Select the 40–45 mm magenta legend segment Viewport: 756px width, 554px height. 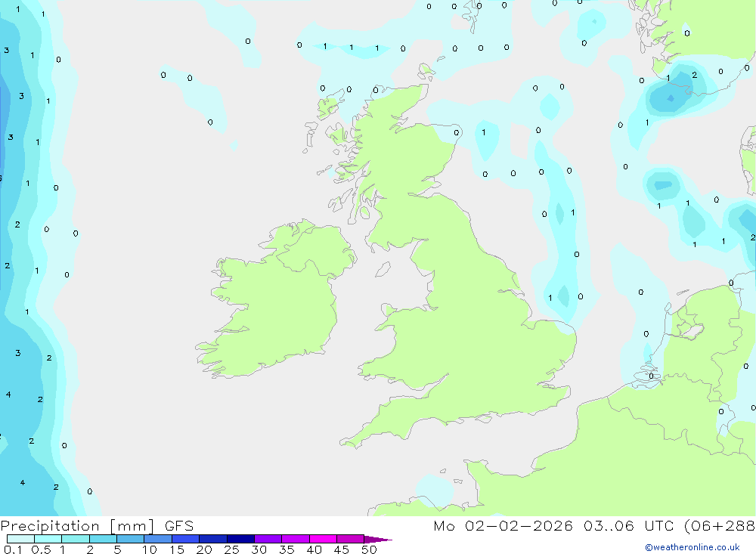click(323, 539)
